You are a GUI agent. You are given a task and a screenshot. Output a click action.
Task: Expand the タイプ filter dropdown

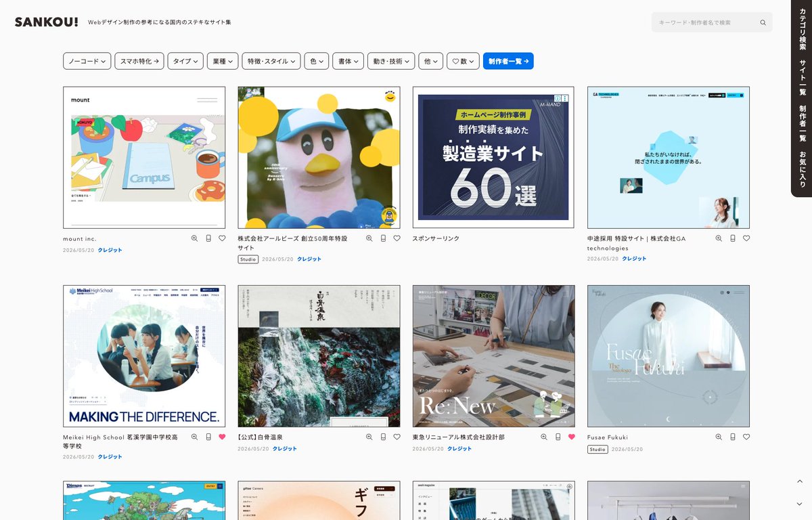185,61
